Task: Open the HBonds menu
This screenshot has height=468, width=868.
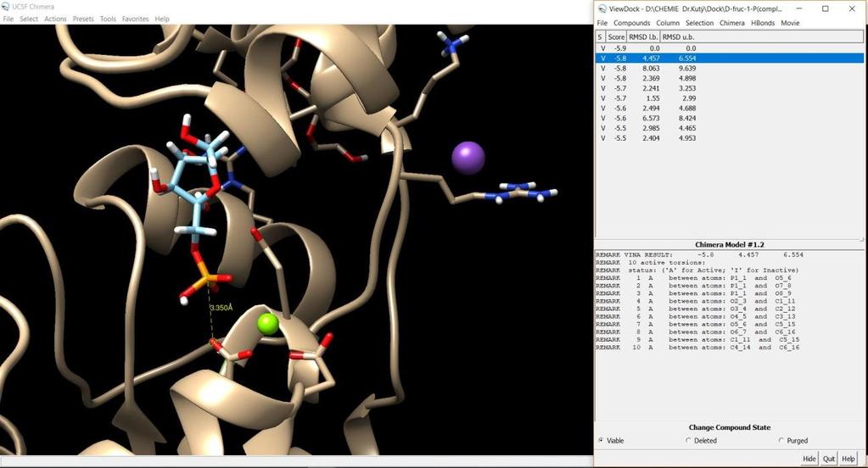Action: point(763,23)
